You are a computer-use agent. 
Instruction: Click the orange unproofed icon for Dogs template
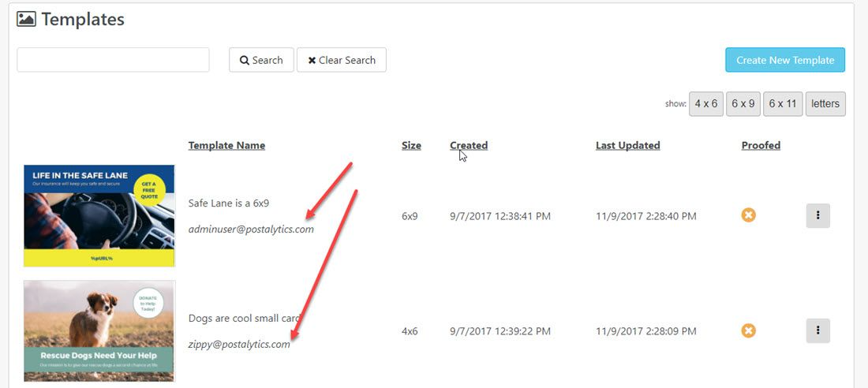[748, 331]
